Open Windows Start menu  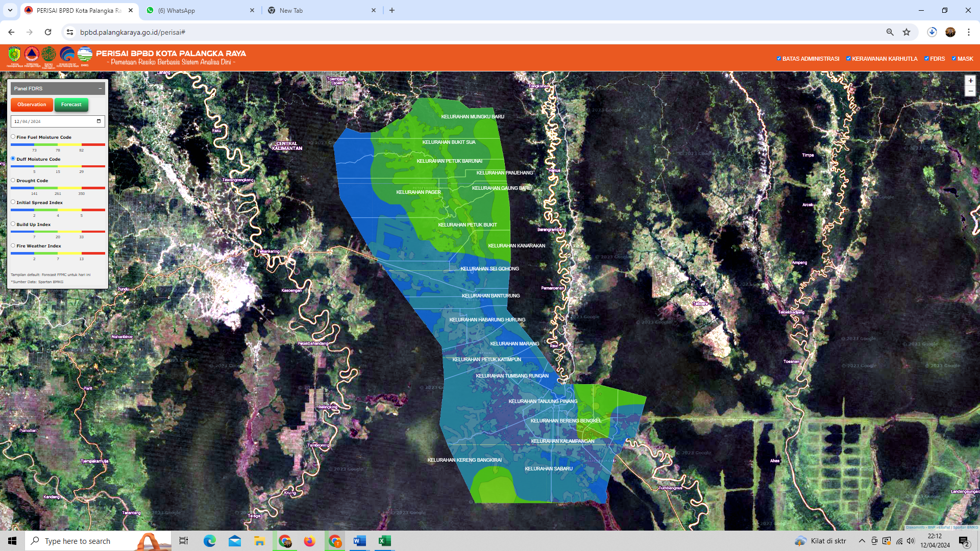pos(12,541)
